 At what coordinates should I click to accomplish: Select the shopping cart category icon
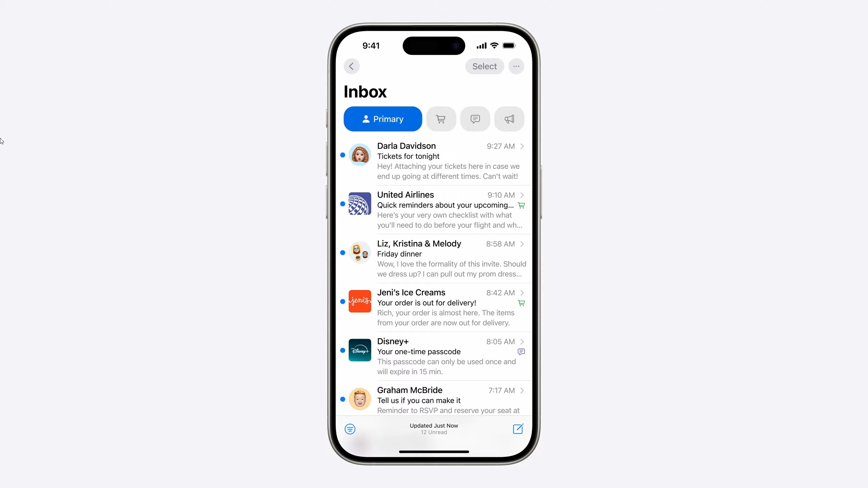click(x=441, y=119)
